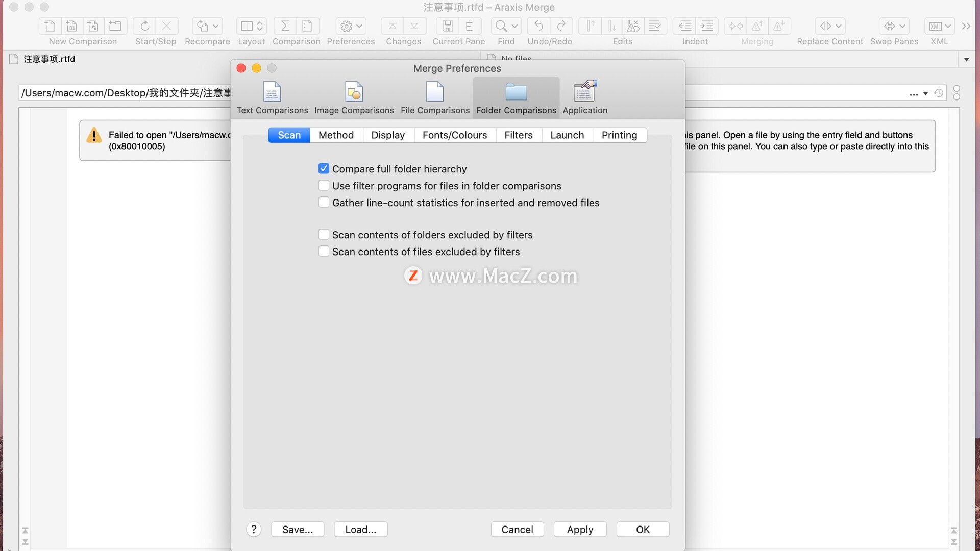This screenshot has height=551, width=980.
Task: Click the Load... button
Action: pos(361,529)
